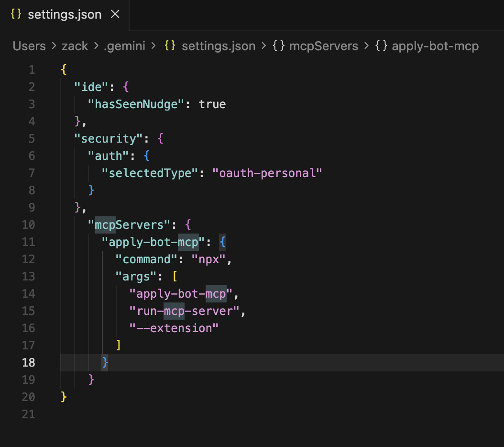Close the settings.json tab
Viewport: 504px width, 447px height.
[114, 14]
